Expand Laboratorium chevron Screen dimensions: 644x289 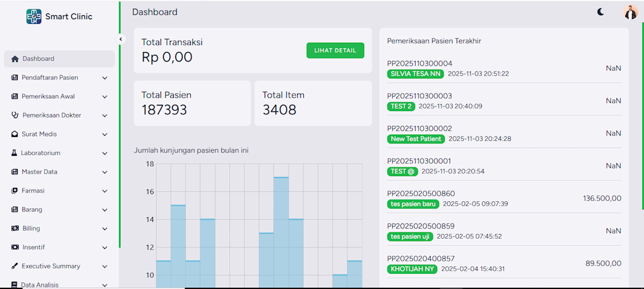coord(105,153)
